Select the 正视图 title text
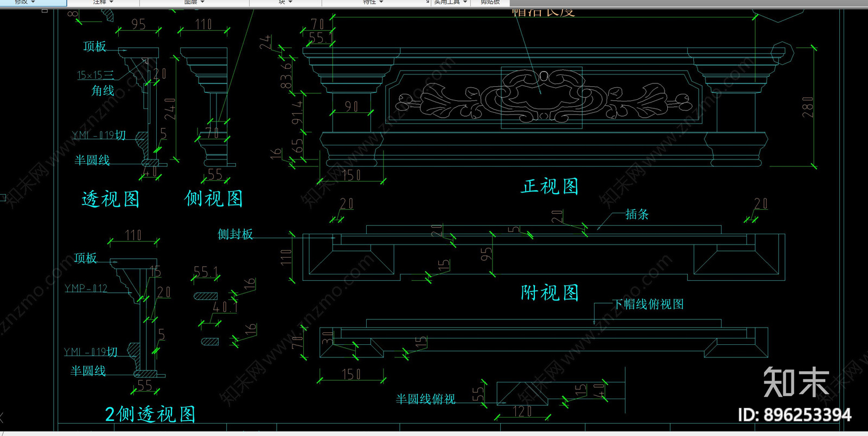 550,186
